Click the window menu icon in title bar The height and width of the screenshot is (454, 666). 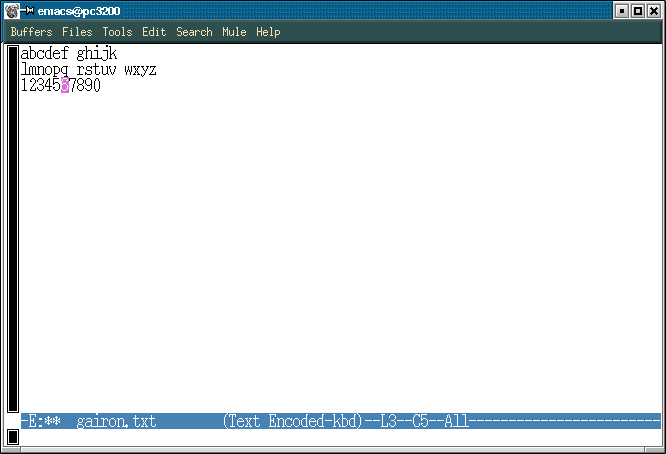coord(12,11)
